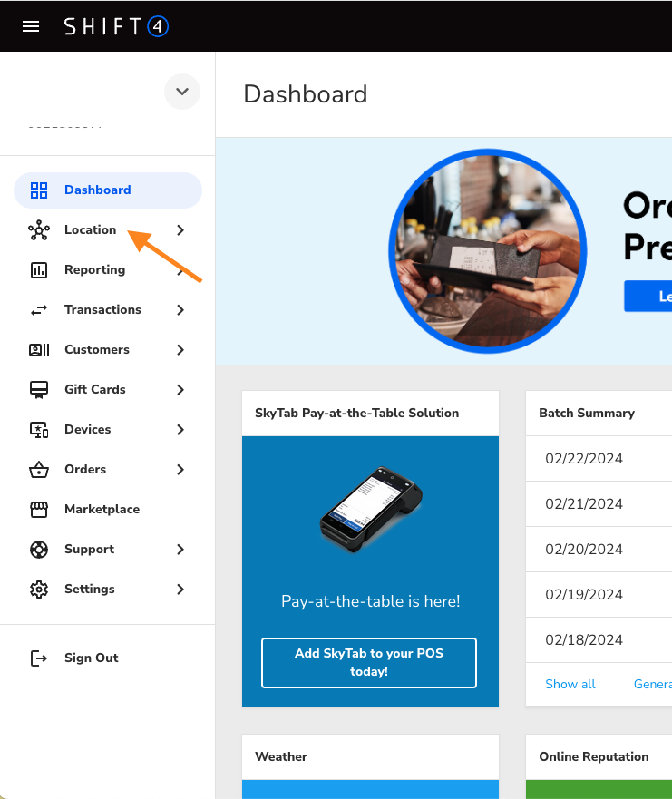Open the Reporting menu item
The image size is (672, 799).
pyautogui.click(x=94, y=269)
